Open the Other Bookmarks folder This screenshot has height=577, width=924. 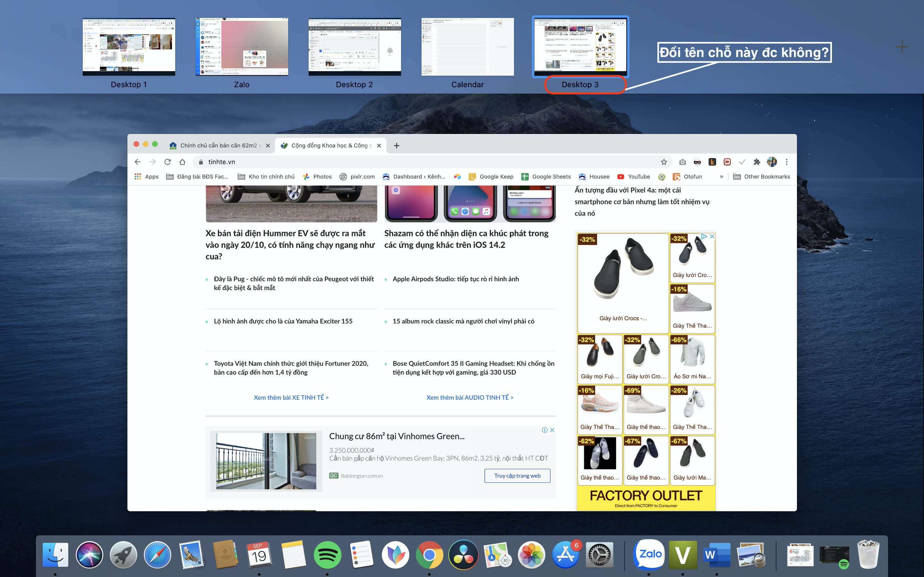point(761,177)
